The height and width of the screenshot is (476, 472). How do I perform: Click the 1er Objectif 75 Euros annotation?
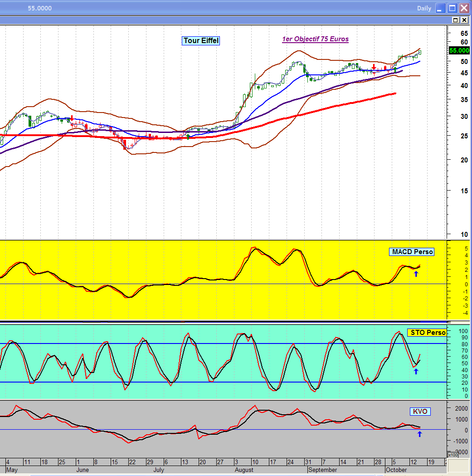[x=316, y=39]
